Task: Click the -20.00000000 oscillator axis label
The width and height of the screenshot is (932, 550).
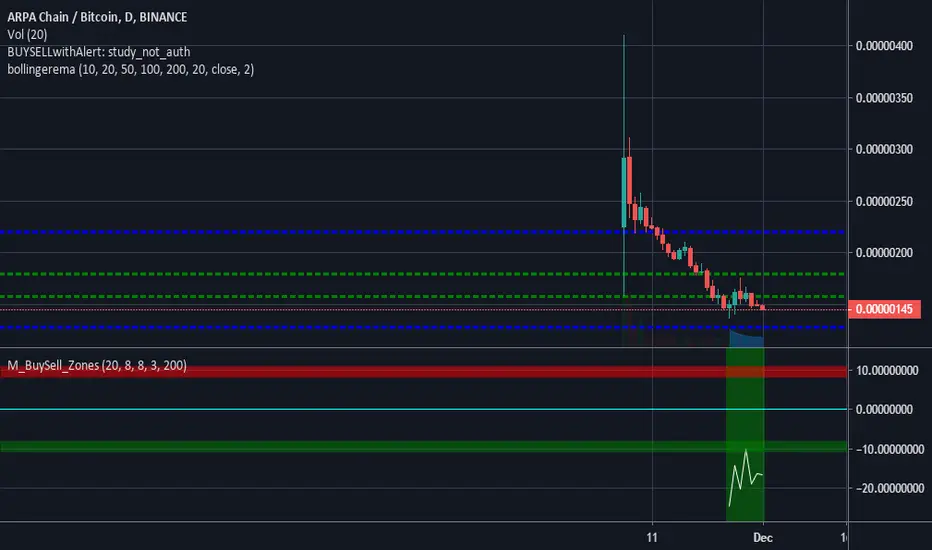Action: [x=890, y=488]
